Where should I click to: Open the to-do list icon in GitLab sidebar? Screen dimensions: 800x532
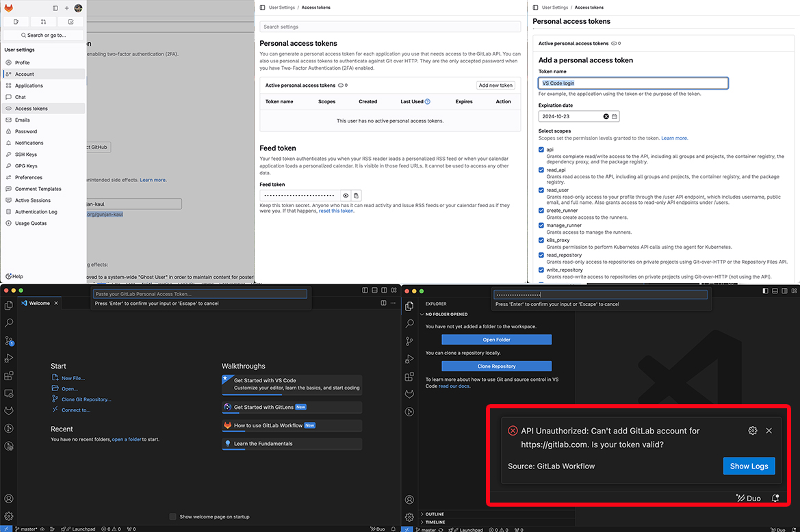coord(71,22)
